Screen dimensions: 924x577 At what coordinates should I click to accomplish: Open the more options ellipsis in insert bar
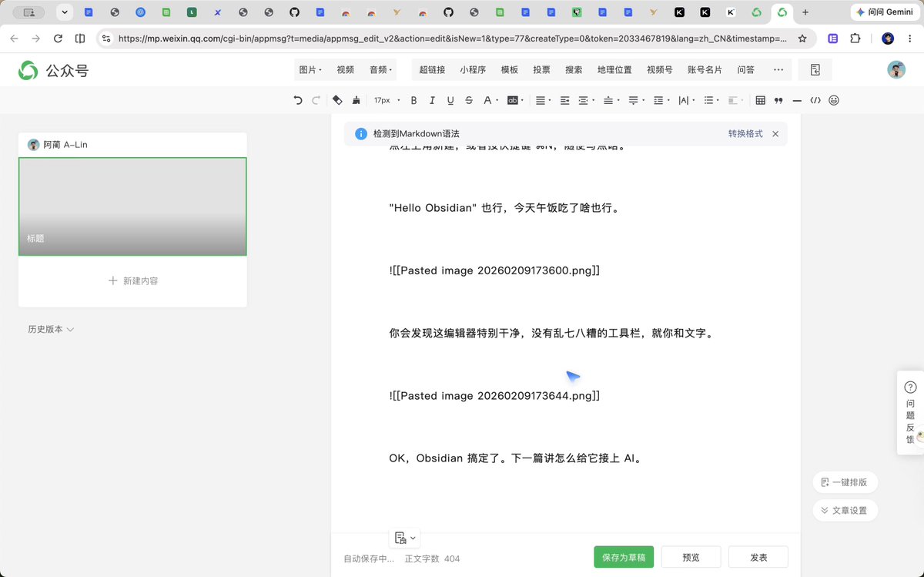778,69
